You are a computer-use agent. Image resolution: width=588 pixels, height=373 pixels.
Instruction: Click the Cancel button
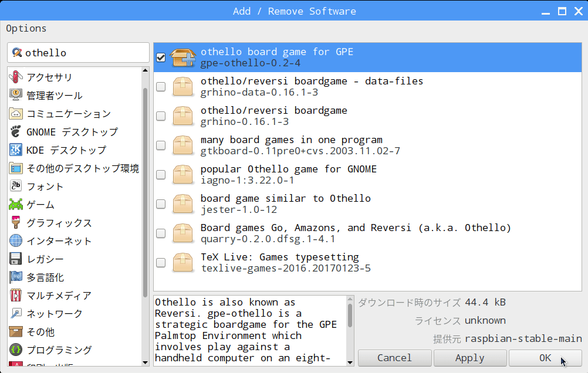pyautogui.click(x=394, y=358)
